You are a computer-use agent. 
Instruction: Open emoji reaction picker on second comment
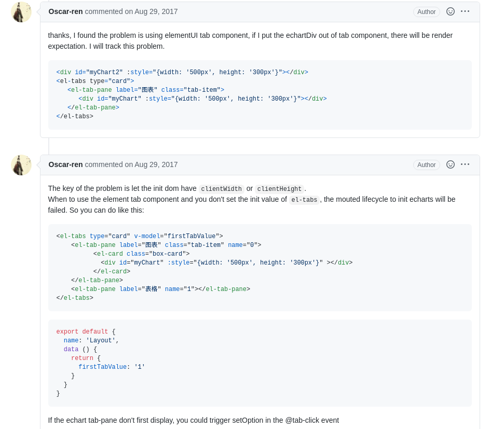pyautogui.click(x=451, y=164)
